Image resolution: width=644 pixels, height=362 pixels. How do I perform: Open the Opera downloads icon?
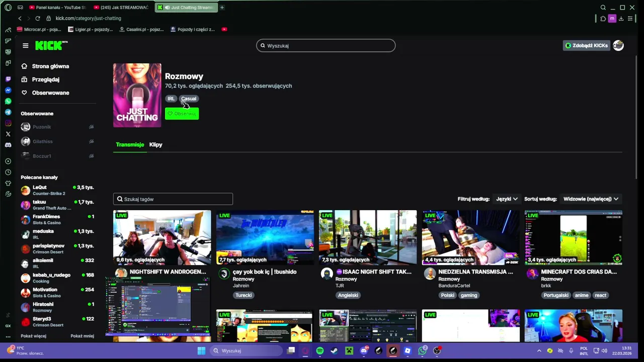[621, 19]
